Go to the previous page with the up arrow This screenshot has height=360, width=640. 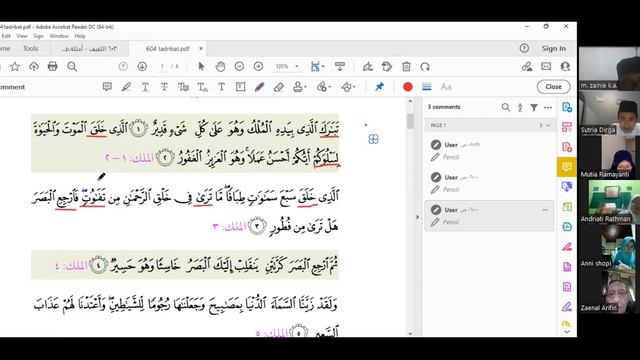point(123,67)
